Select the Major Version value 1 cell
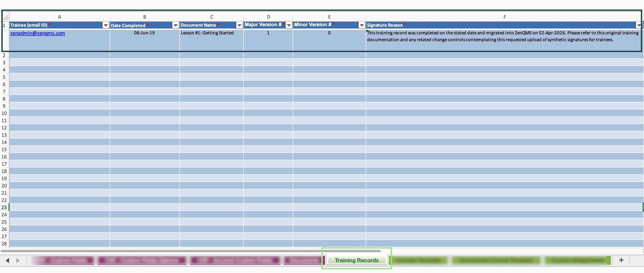Viewport: 644px width, 273px height. click(268, 40)
